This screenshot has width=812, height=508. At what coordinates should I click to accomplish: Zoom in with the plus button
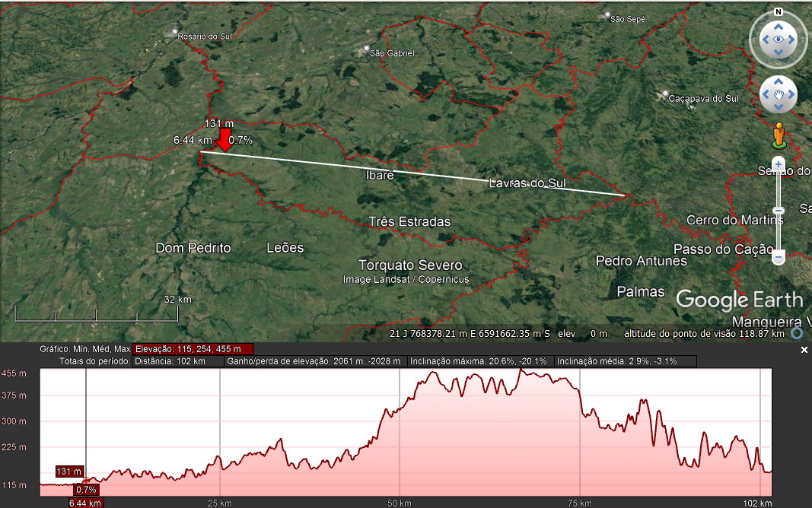pyautogui.click(x=778, y=164)
